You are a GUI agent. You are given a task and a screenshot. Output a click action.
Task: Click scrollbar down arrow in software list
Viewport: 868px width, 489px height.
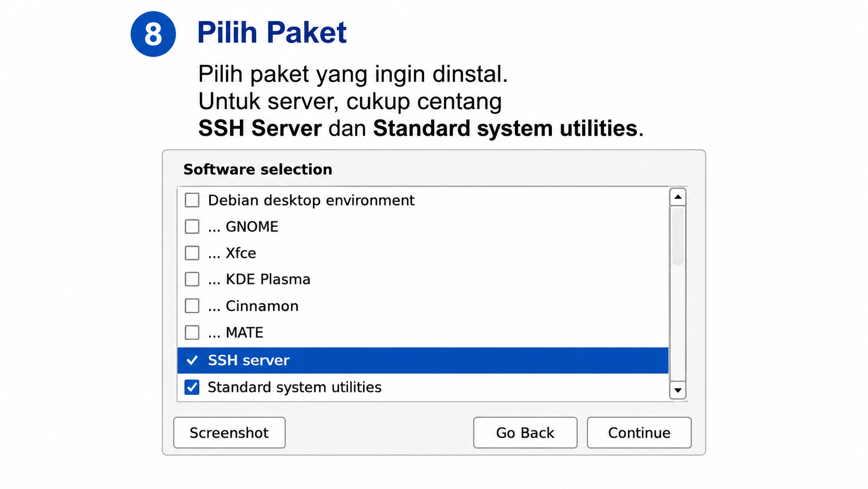(x=678, y=390)
